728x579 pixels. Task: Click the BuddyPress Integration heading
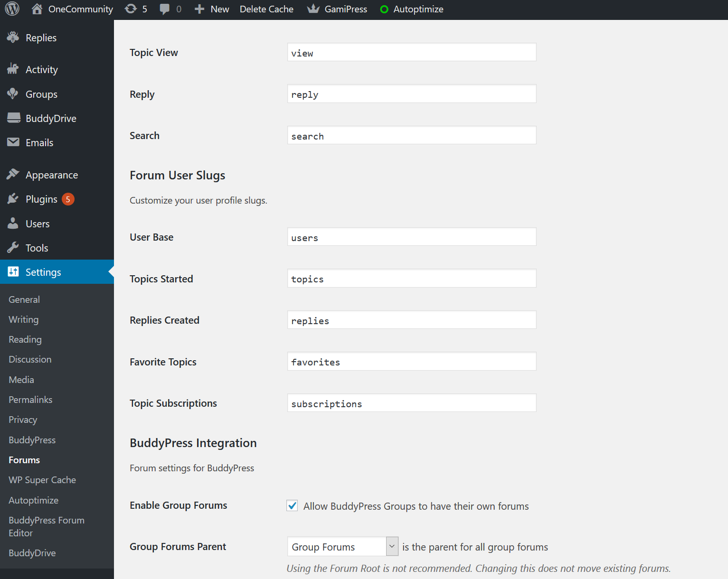[x=193, y=443]
